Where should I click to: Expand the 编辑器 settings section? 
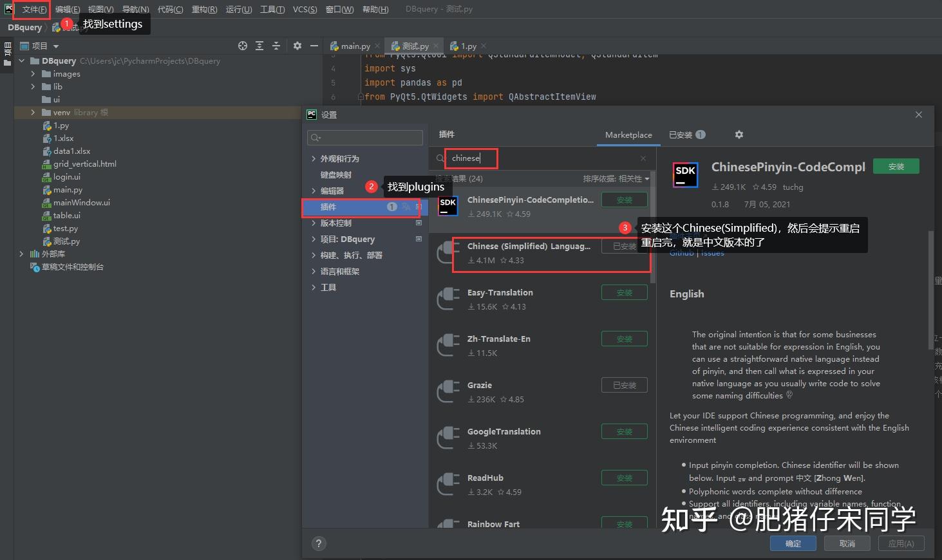314,191
